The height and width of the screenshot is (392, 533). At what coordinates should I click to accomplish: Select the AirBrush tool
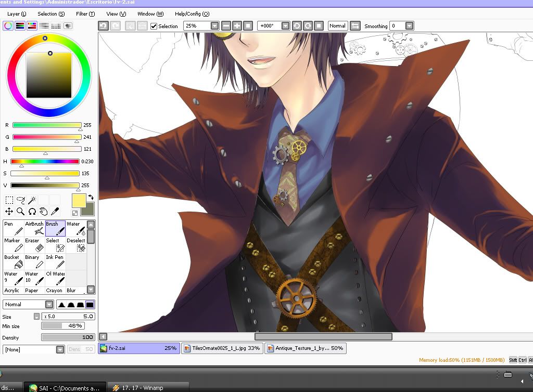(x=34, y=228)
